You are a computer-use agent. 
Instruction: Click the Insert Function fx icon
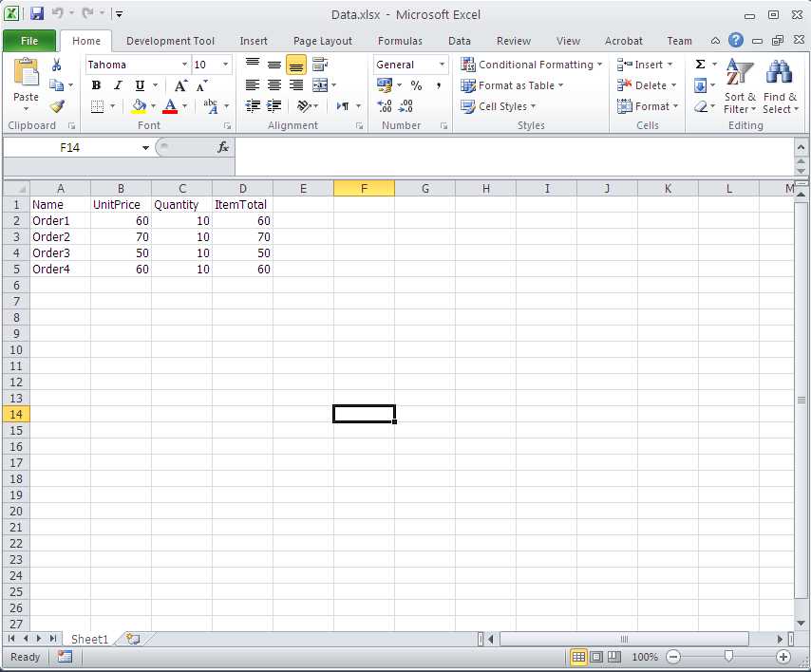pyautogui.click(x=223, y=147)
